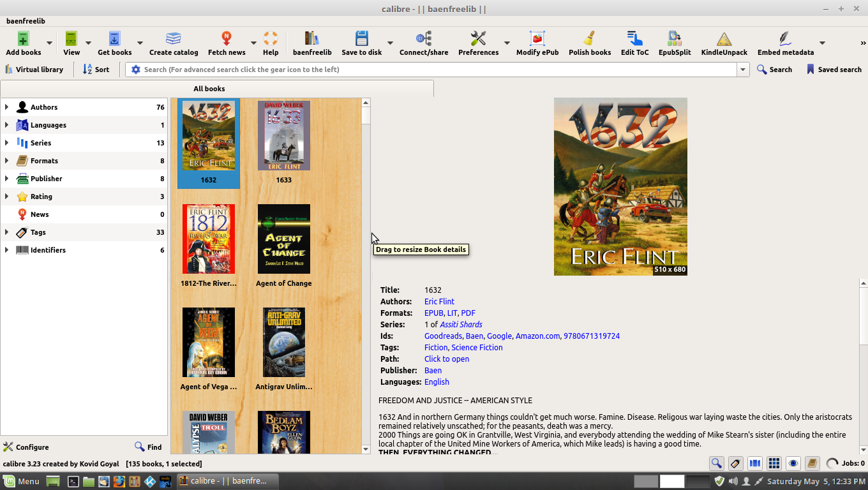Open Preferences from the toolbar
The height and width of the screenshot is (490, 868).
click(x=478, y=39)
